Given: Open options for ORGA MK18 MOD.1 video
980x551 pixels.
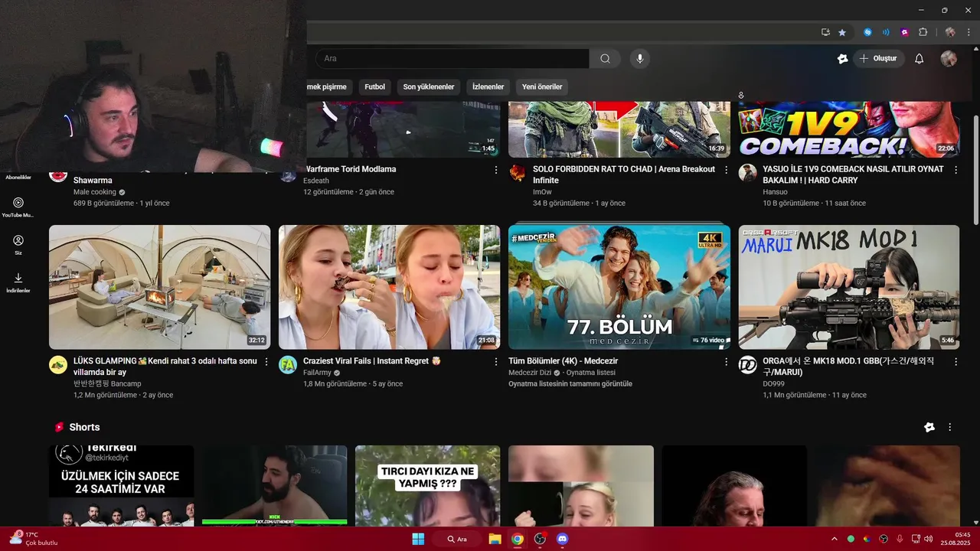Looking at the screenshot, I should click(x=955, y=361).
